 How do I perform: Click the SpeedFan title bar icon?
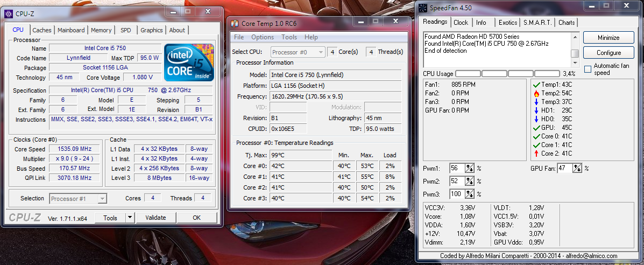tap(423, 8)
